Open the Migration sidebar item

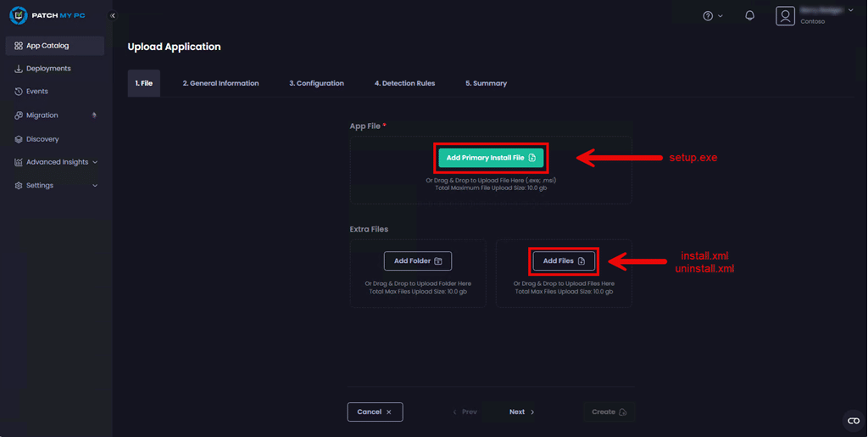(x=42, y=115)
